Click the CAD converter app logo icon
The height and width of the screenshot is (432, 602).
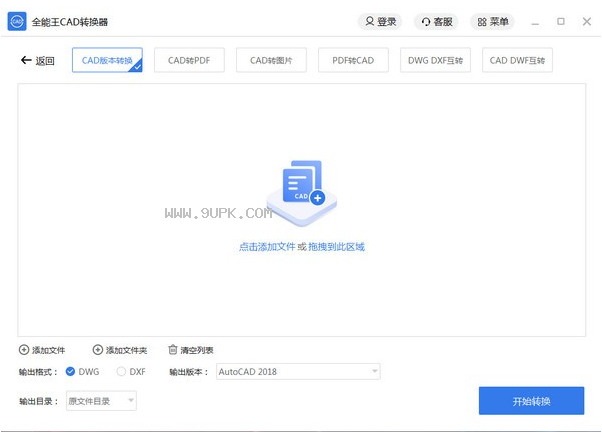click(17, 22)
